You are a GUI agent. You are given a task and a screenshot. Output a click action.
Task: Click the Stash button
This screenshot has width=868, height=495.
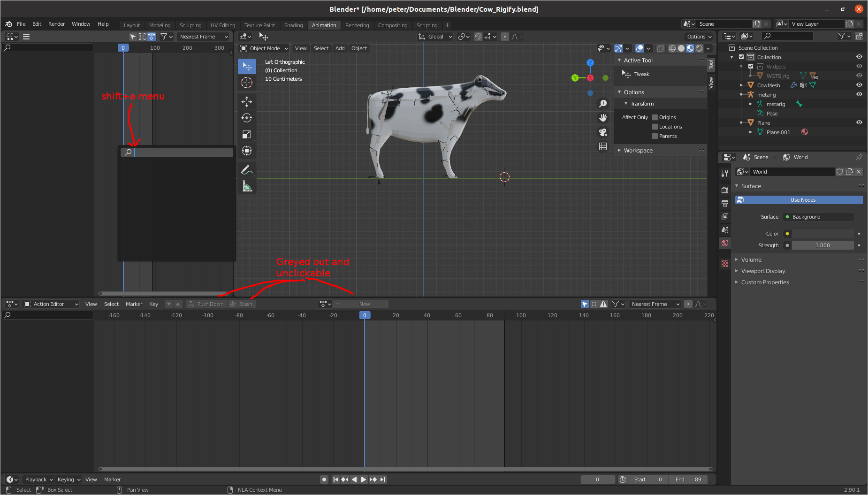[x=241, y=304]
